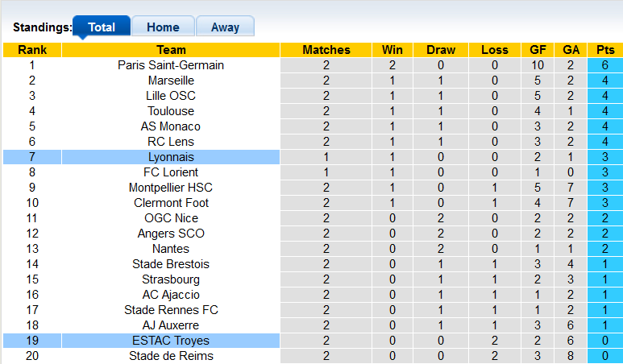
Task: Open the Home standings tab
Action: pos(163,27)
